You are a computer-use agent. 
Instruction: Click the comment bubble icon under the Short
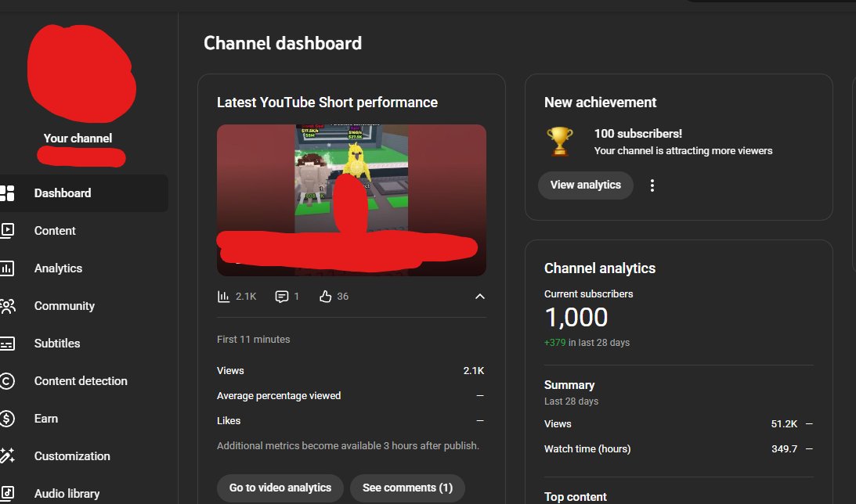282,296
